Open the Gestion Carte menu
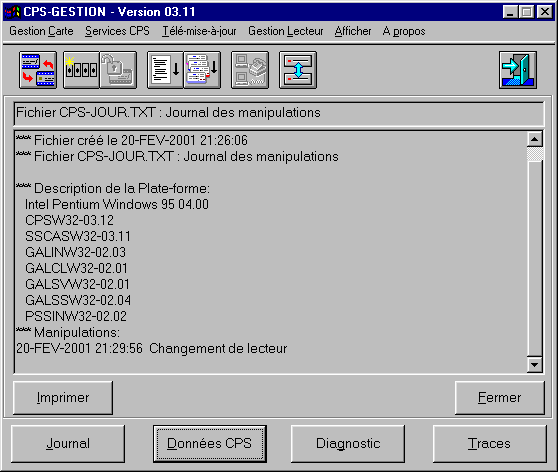 coord(41,31)
